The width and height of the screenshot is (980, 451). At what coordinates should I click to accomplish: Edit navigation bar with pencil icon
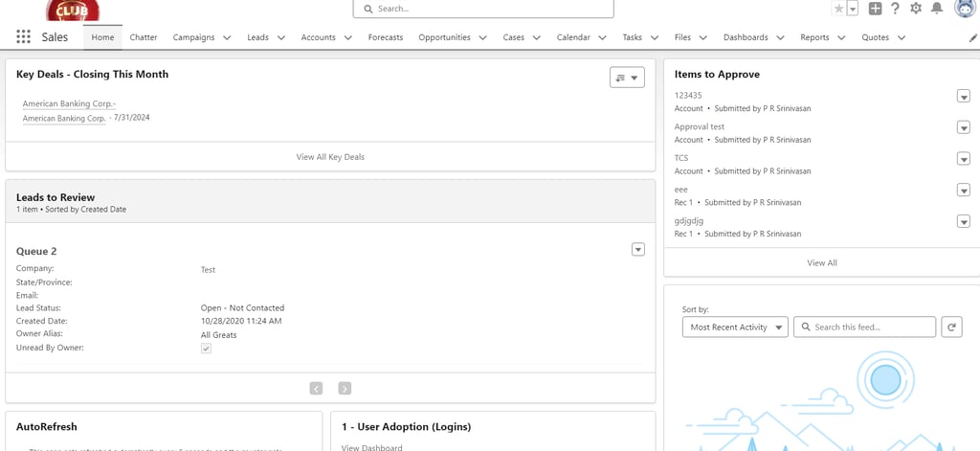[x=973, y=38]
